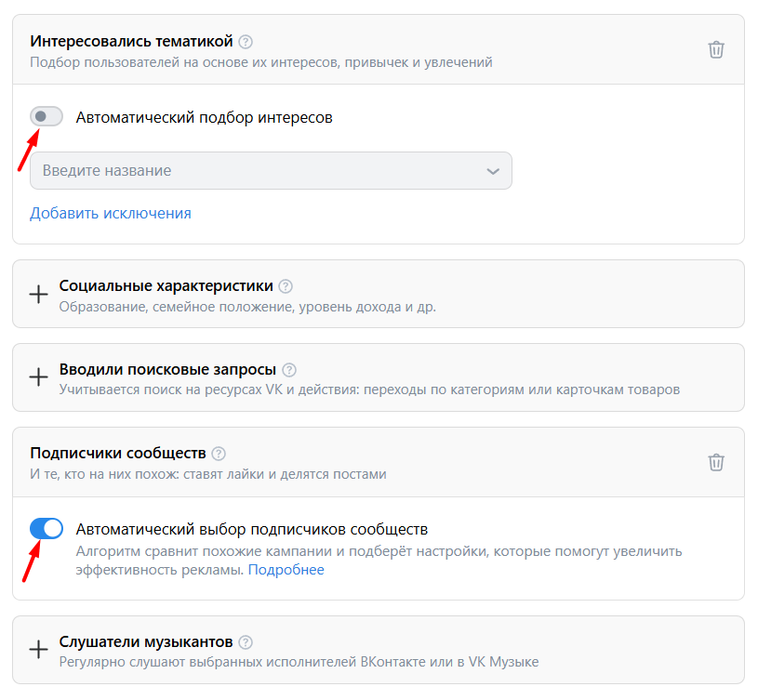Viewport: 758px width, 700px height.
Task: Enable 'Автоматический подбор интересов' toggle
Action: 47,117
